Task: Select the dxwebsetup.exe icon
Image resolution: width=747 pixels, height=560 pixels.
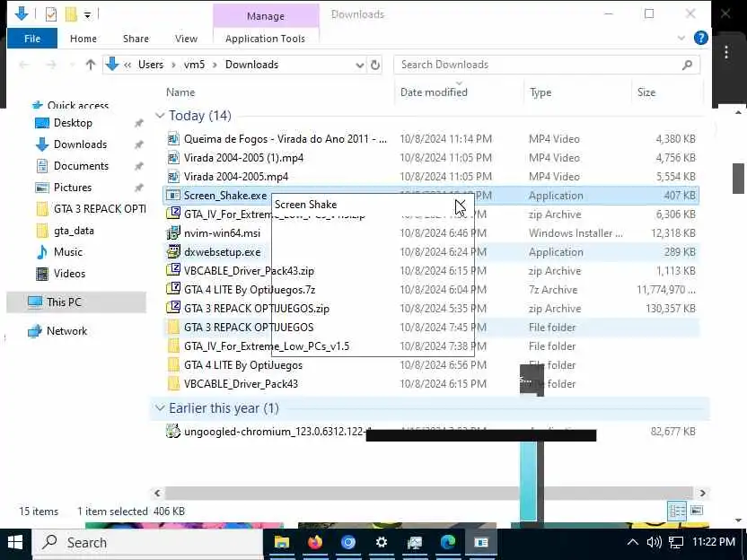Action: coord(173,252)
